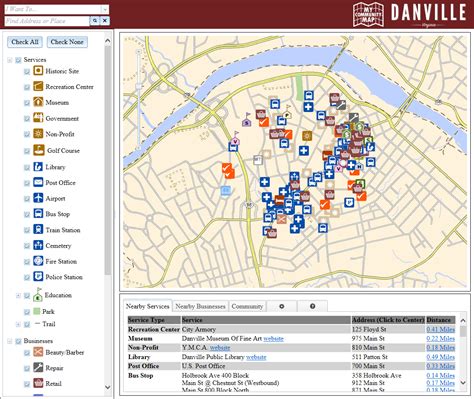Click the Library legend icon

tap(38, 167)
